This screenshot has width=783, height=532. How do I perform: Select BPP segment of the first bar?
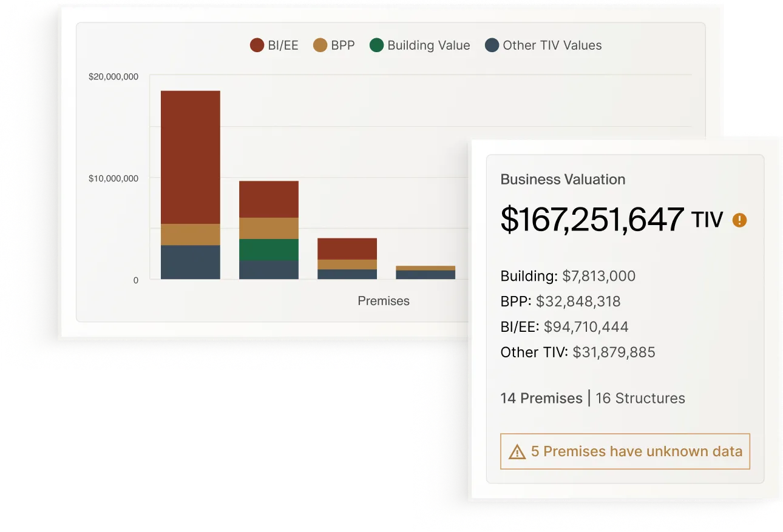click(191, 235)
